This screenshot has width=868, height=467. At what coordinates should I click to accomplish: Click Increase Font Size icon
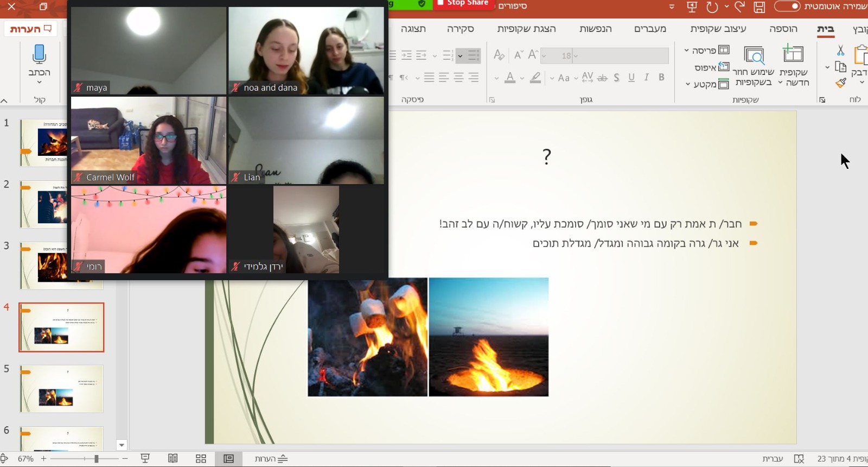(533, 55)
